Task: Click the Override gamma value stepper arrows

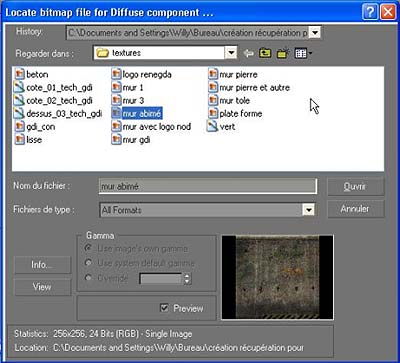Action: 187,278
